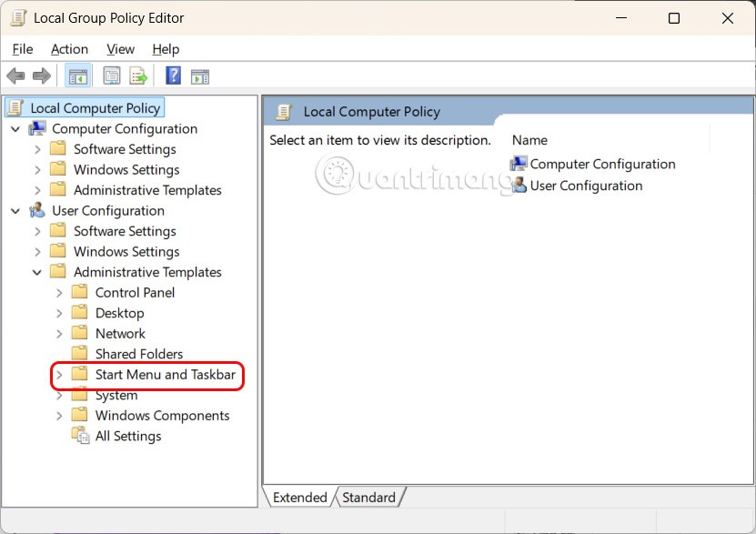Collapse Administrative Templates under User Configuration
The height and width of the screenshot is (534, 756).
pyautogui.click(x=37, y=272)
